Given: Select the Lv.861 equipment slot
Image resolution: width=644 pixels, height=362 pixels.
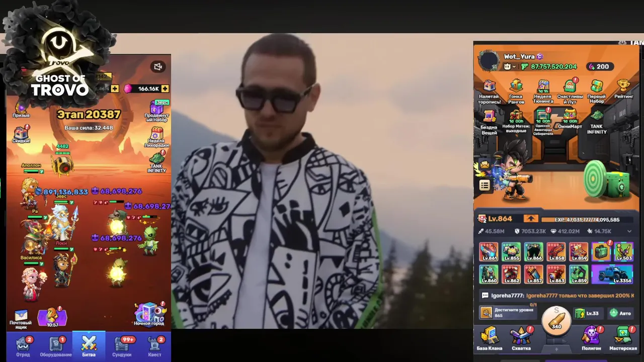Looking at the screenshot, I should click(489, 252).
